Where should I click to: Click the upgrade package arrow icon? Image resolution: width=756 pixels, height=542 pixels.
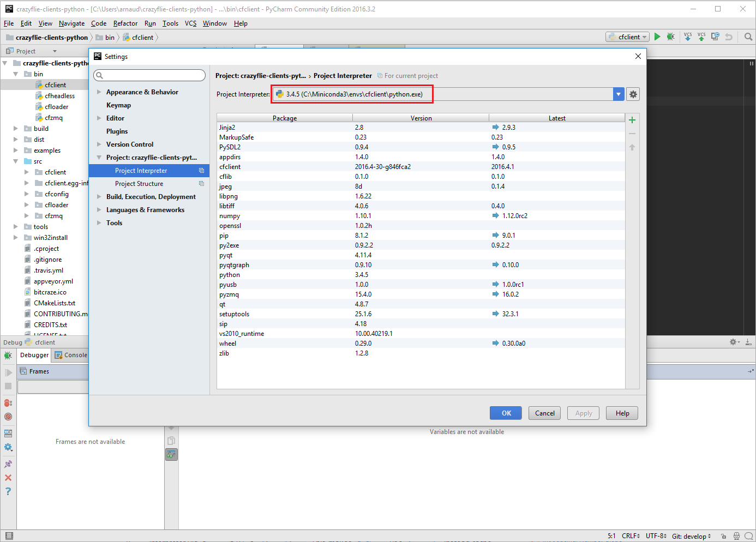[632, 147]
